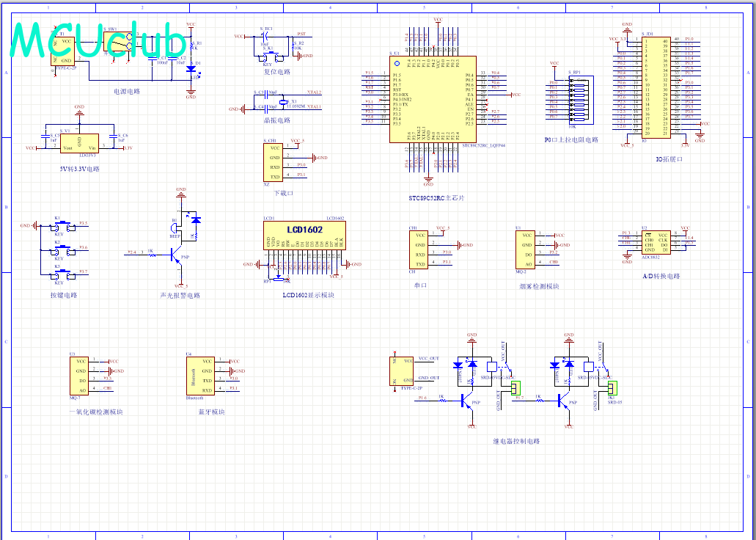Select the P3.6 net label beside K2
This screenshot has width=756, height=540.
pos(84,247)
